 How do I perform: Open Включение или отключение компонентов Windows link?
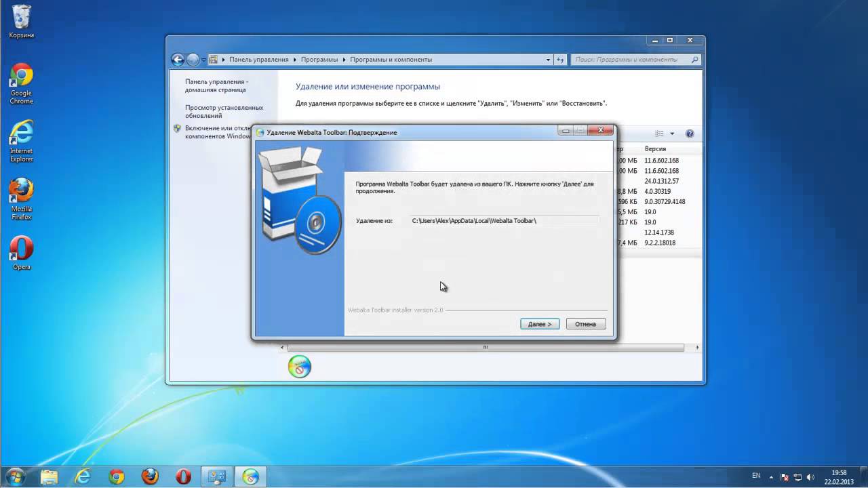click(217, 132)
